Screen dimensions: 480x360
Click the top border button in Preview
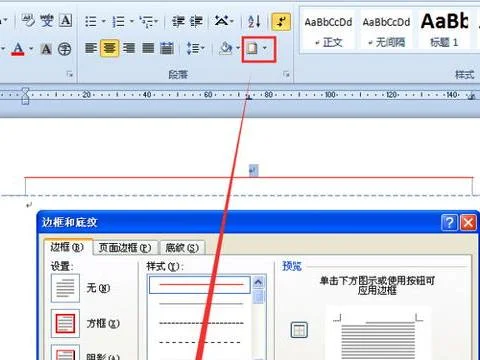point(299,330)
